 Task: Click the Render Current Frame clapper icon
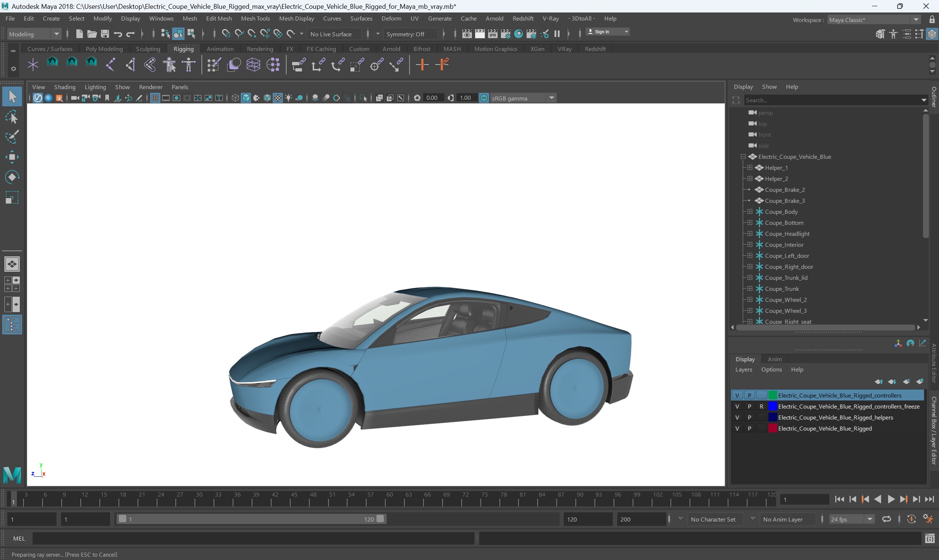pos(480,34)
